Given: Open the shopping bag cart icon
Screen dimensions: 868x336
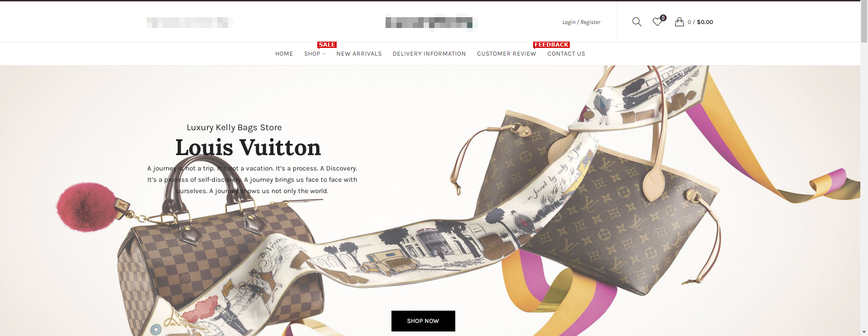Looking at the screenshot, I should (679, 22).
